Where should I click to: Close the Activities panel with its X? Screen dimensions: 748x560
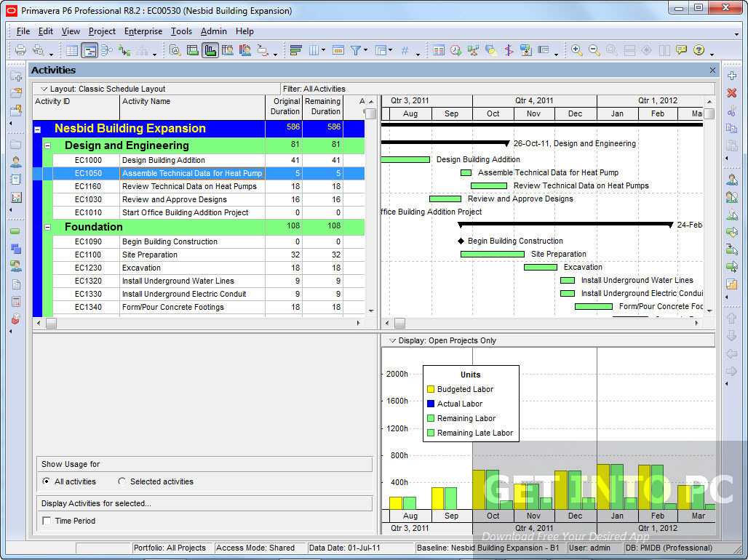tap(712, 70)
